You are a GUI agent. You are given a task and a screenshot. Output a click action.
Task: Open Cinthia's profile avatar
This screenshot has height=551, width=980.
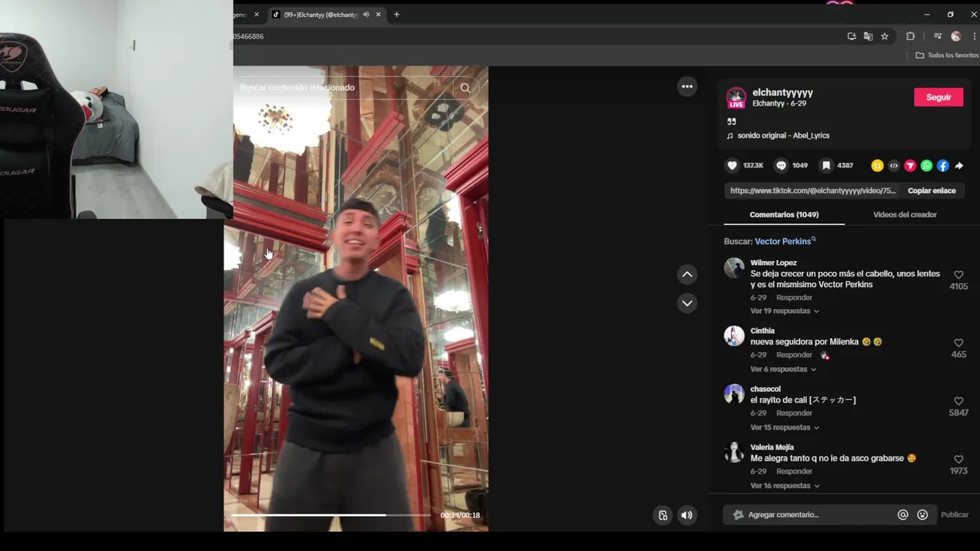[x=734, y=336]
